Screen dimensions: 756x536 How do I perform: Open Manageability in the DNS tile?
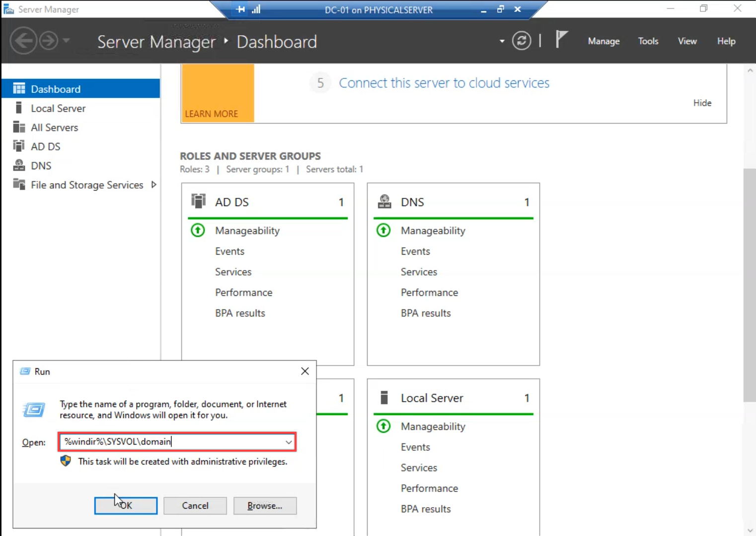433,231
